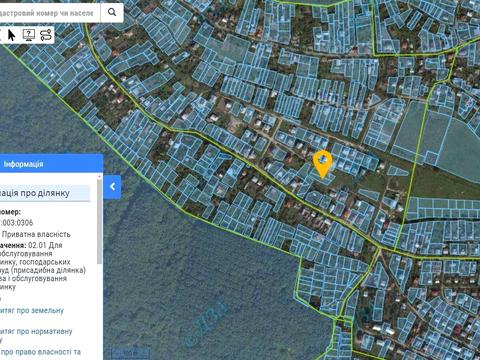Select the parcel number text ':003:0306'
The width and height of the screenshot is (480, 360).
click(x=17, y=223)
